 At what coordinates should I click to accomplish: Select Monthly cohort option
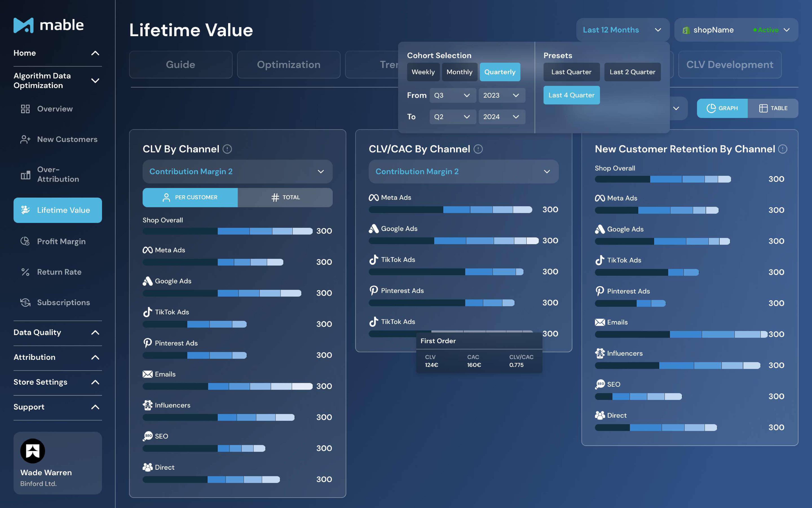pos(459,72)
